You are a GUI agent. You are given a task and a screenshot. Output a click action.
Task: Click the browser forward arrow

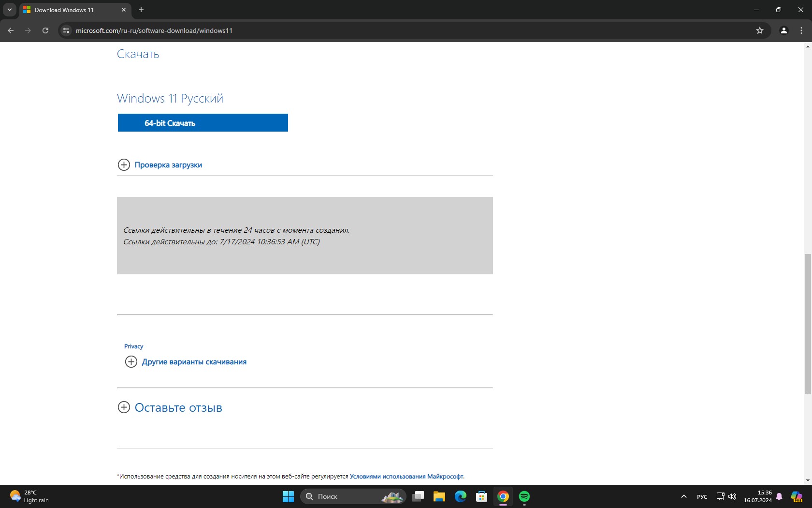point(28,30)
